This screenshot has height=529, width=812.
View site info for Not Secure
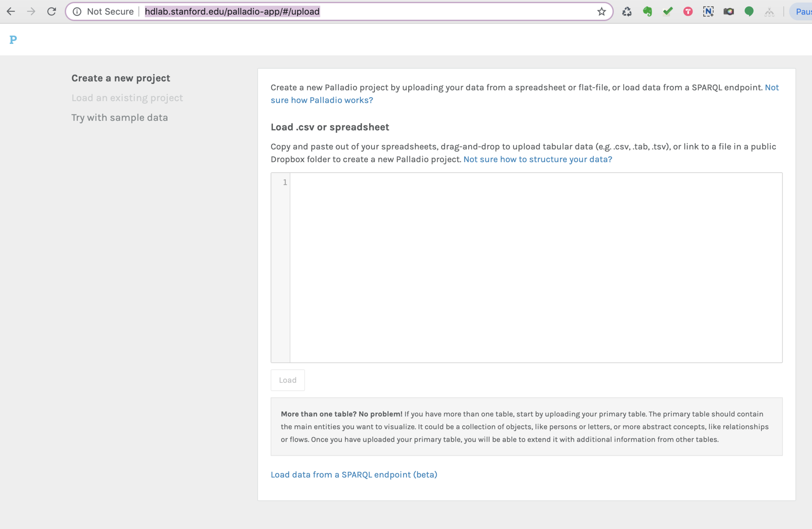click(77, 12)
